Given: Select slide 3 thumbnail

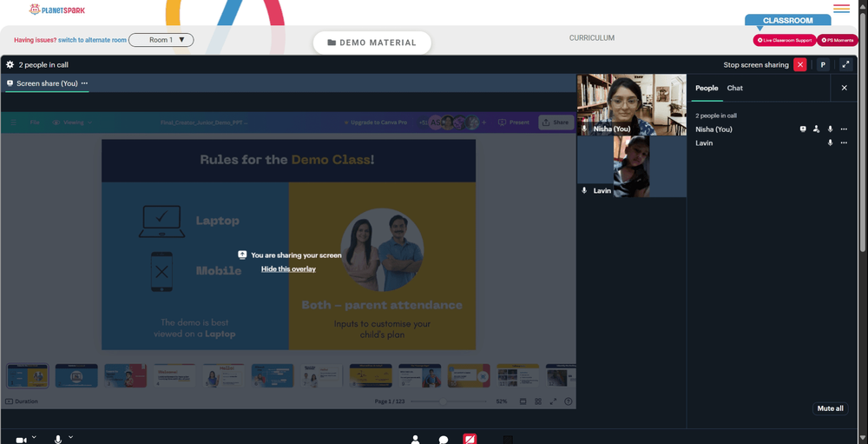Looking at the screenshot, I should click(126, 376).
